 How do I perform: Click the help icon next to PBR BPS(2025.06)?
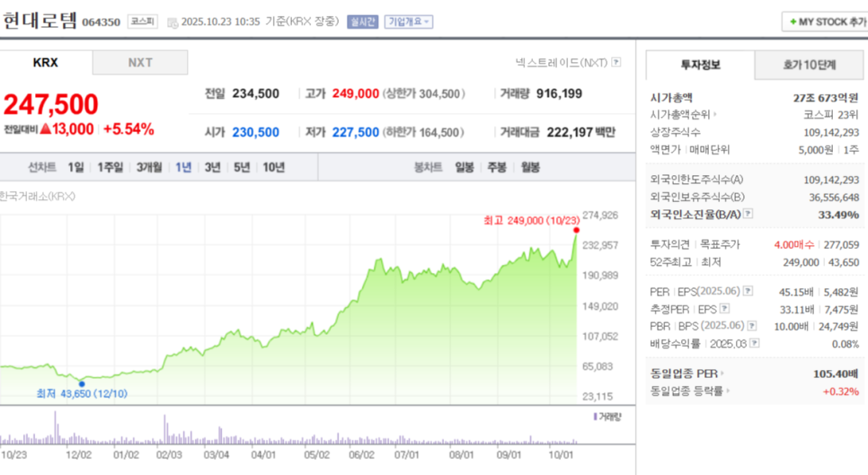(751, 326)
